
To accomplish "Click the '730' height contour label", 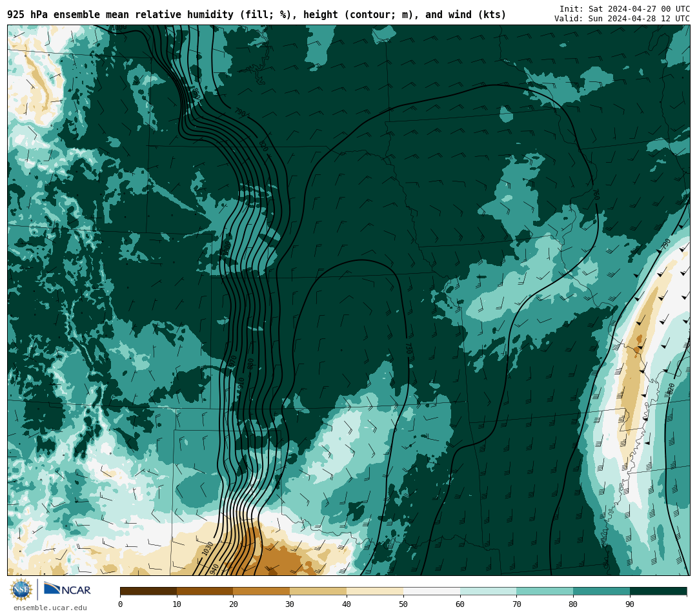I will click(x=409, y=348).
